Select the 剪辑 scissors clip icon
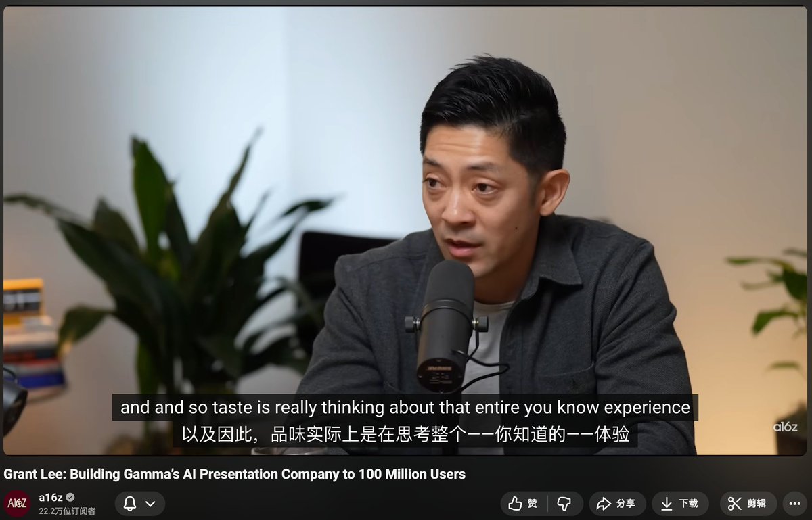Viewport: 812px width, 520px height. [x=734, y=503]
